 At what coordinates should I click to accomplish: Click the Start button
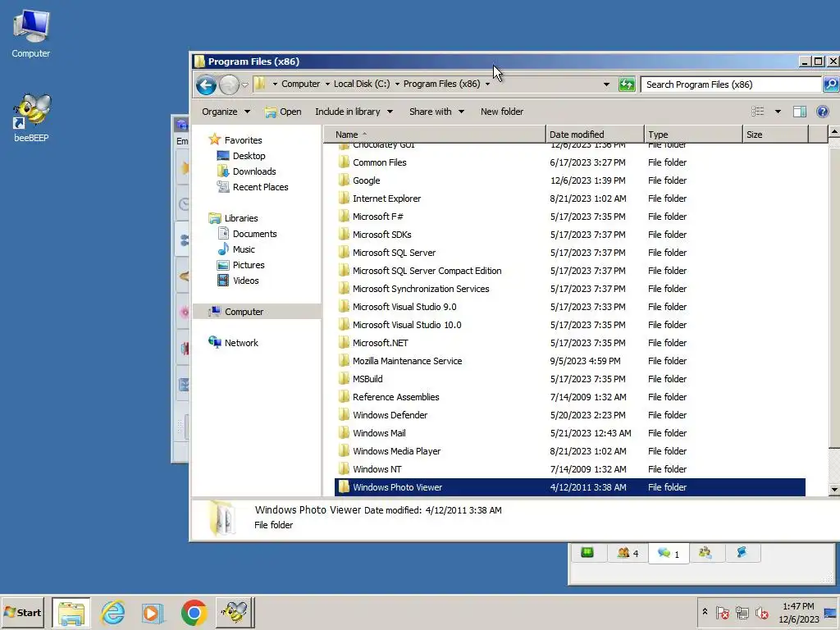click(x=22, y=613)
